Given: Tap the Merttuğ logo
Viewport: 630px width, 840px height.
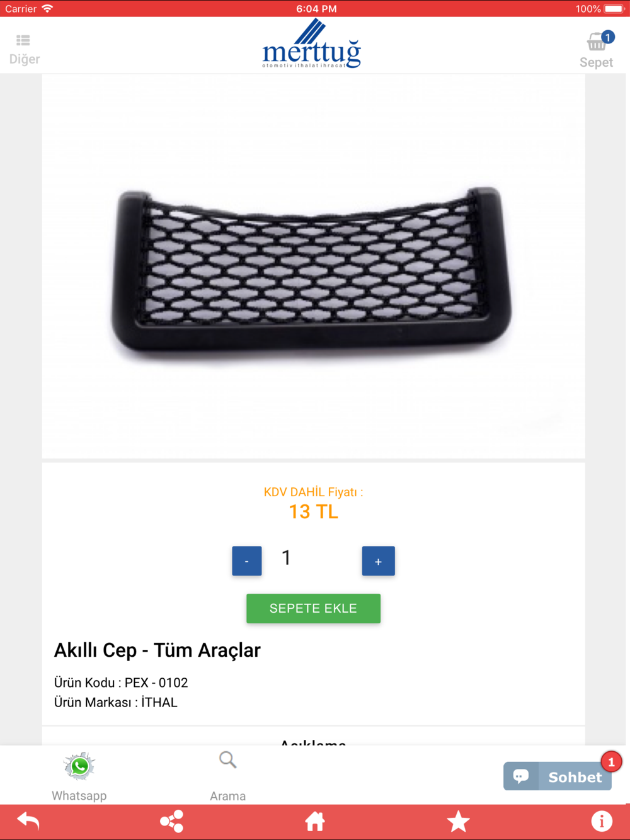Looking at the screenshot, I should [312, 44].
